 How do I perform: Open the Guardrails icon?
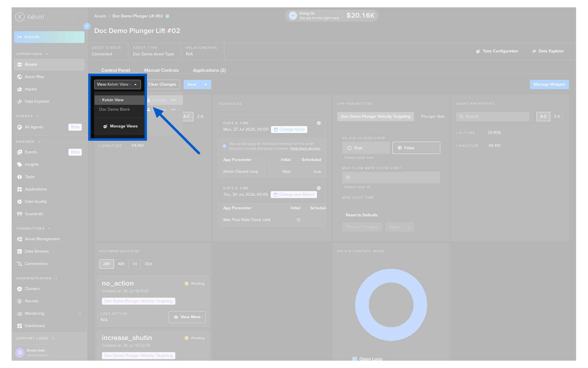click(x=20, y=214)
